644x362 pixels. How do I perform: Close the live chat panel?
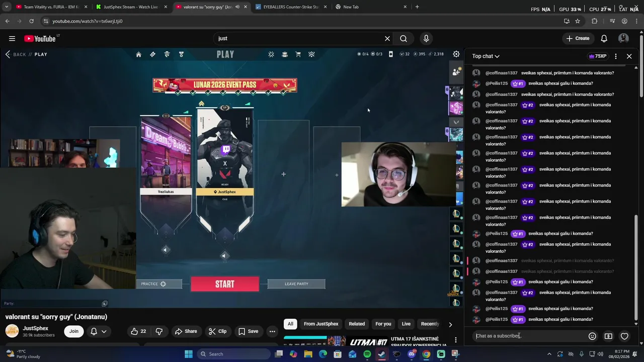629,56
